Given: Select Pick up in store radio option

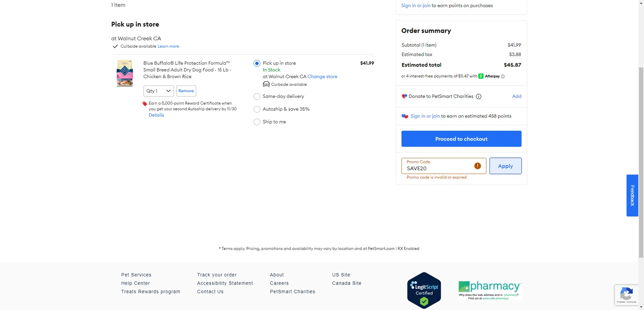Looking at the screenshot, I should point(257,63).
